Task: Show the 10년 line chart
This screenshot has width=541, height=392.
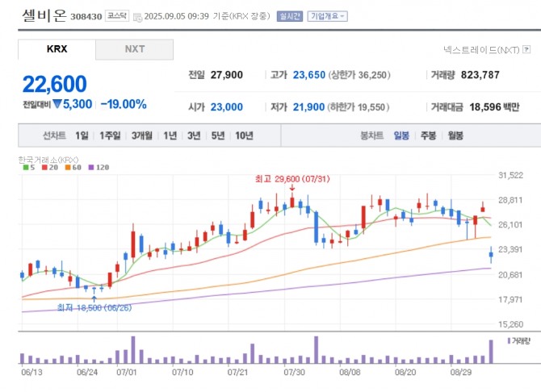Action: 243,136
